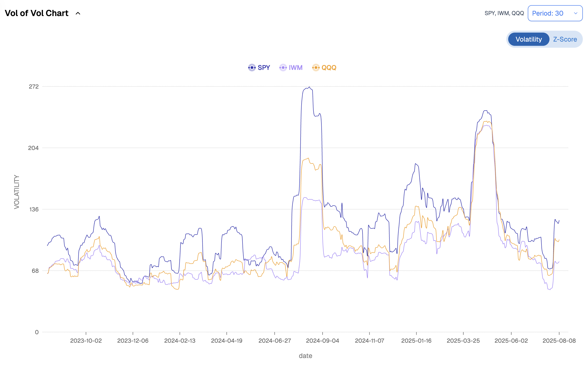Click the IWM legend marker icon
Viewport: 588px width, 367px height.
click(283, 68)
